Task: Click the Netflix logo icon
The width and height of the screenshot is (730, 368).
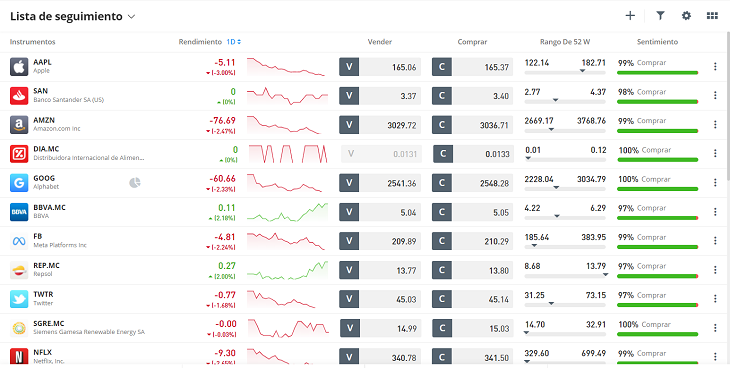Action: tap(19, 357)
